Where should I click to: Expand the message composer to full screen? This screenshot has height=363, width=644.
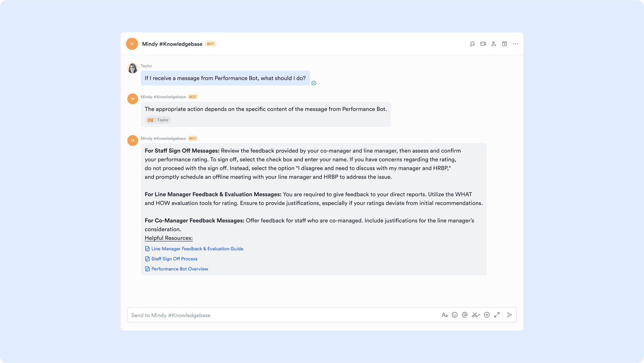pos(497,315)
